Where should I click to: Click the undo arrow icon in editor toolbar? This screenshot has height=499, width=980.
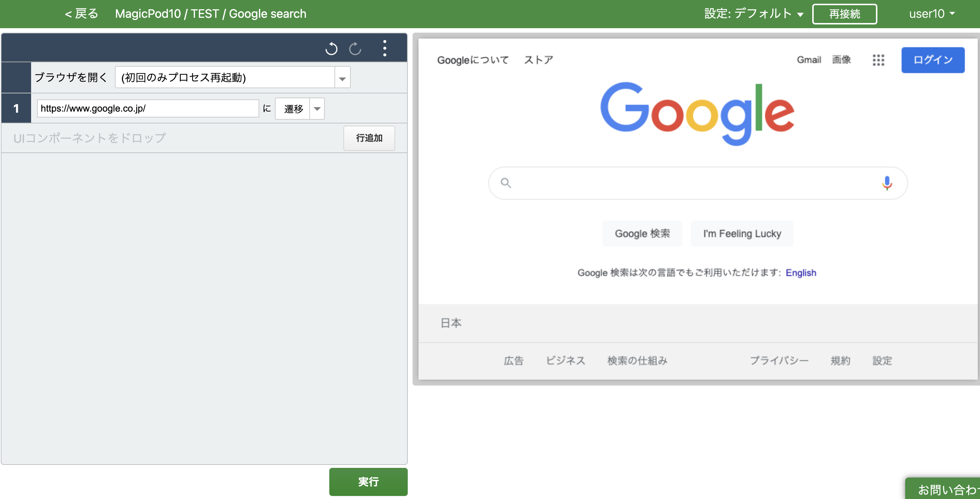(331, 48)
